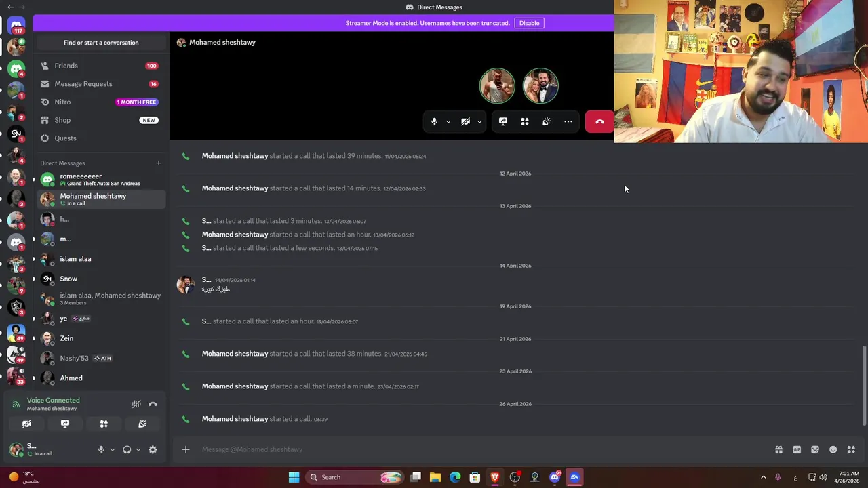The width and height of the screenshot is (868, 488).
Task: Open the Shop page
Action: coord(100,120)
